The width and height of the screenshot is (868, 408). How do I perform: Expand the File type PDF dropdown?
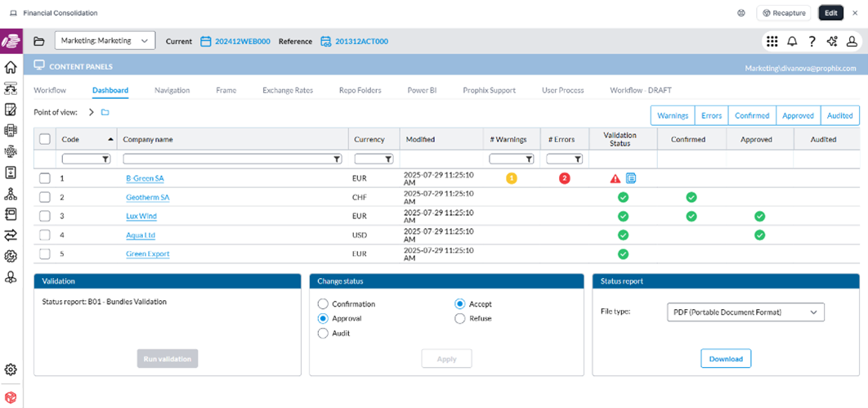(x=745, y=312)
